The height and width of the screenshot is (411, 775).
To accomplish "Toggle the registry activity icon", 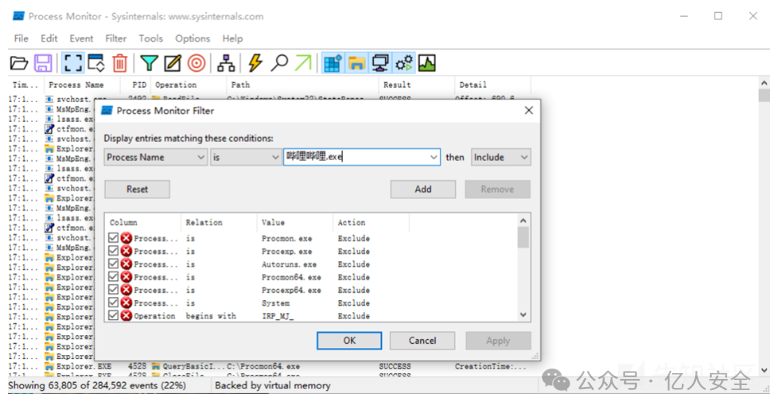I will tap(332, 63).
